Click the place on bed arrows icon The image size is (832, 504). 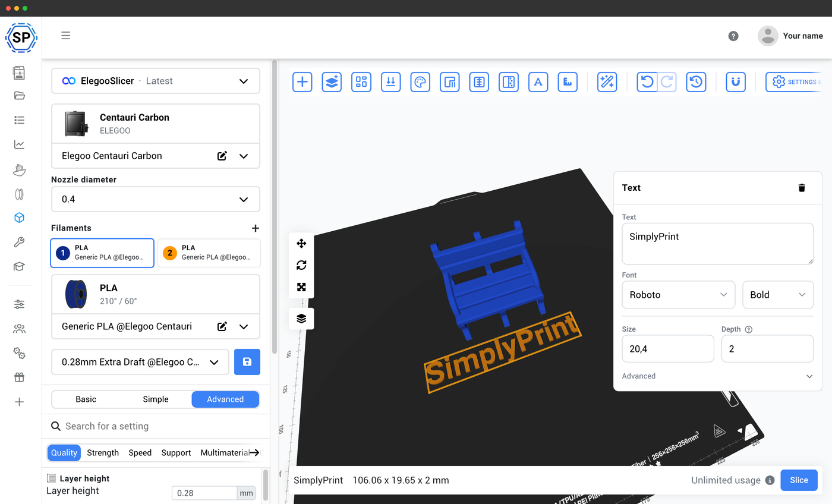(391, 82)
